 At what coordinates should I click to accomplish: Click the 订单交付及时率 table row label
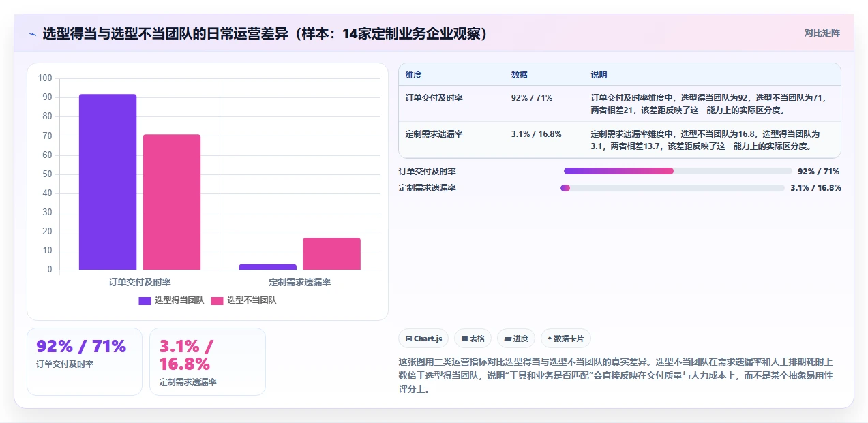click(x=434, y=98)
